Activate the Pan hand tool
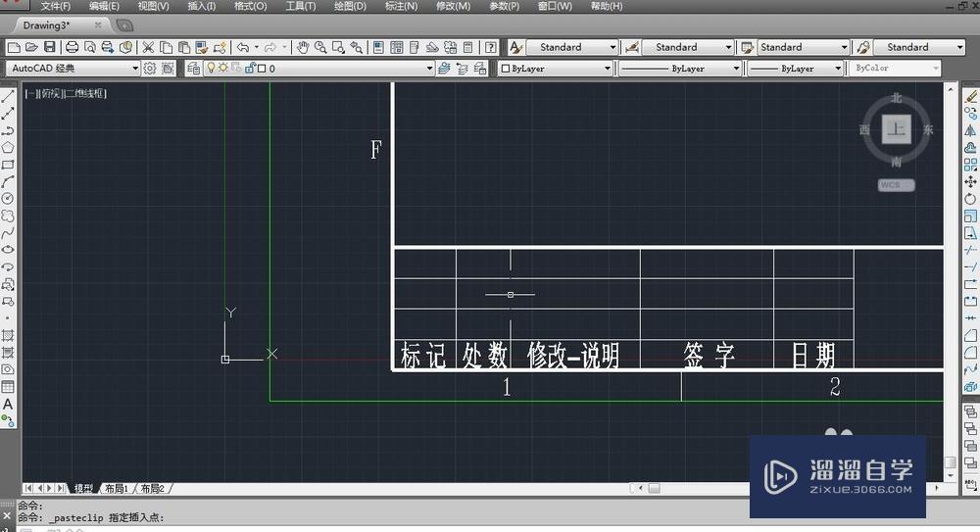Viewport: 980px width, 532px height. coord(303,47)
